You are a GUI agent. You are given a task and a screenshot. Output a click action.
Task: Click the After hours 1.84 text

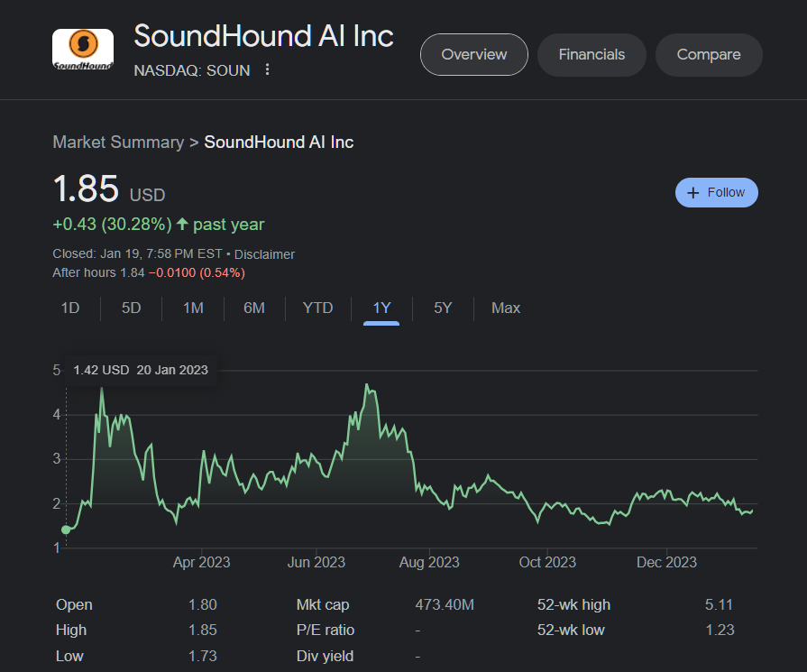98,272
